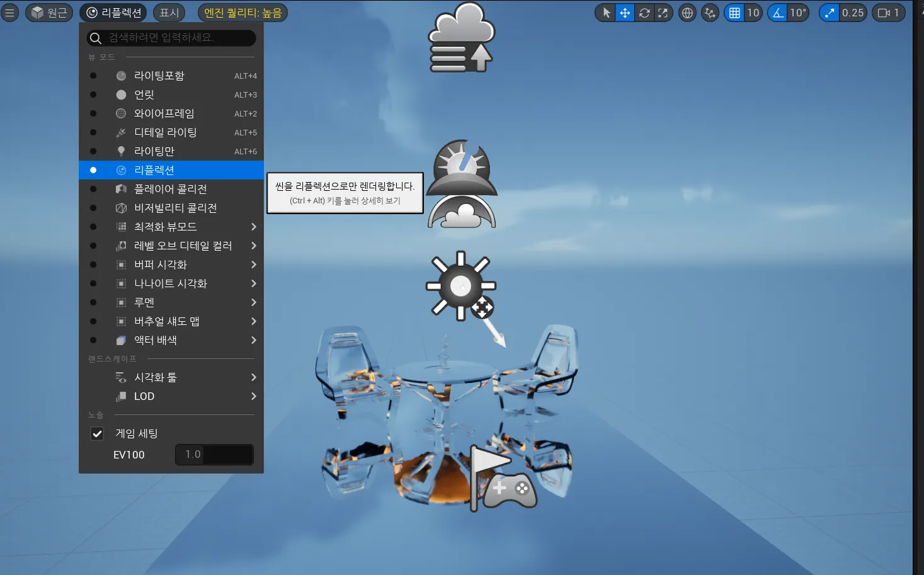Click the 비저빌리티 콜리전 cube icon
Screen dimensions: 924x575
(x=121, y=208)
